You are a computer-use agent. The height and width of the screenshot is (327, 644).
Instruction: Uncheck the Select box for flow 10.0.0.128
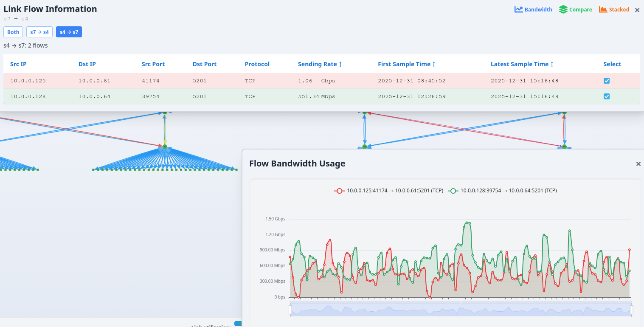click(606, 96)
